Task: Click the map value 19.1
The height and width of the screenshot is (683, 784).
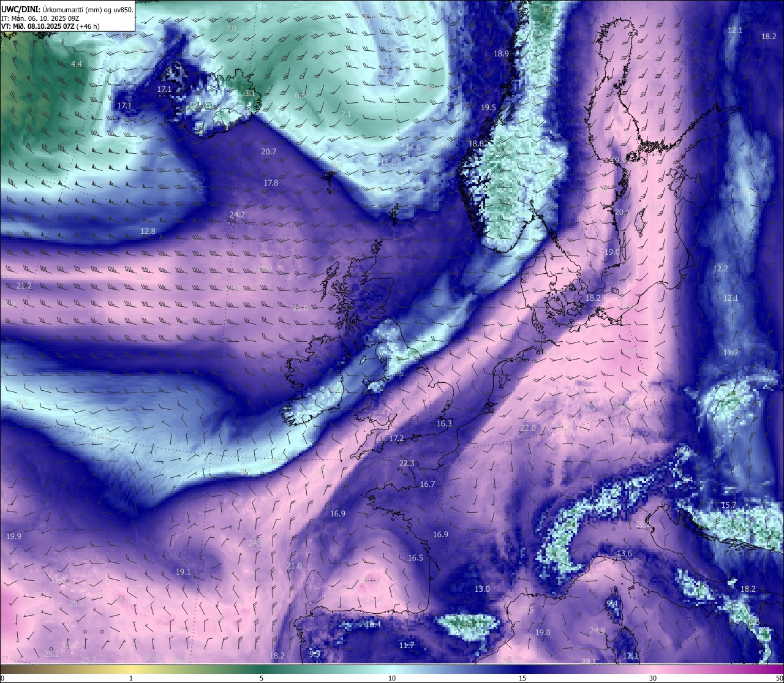Action: [183, 572]
